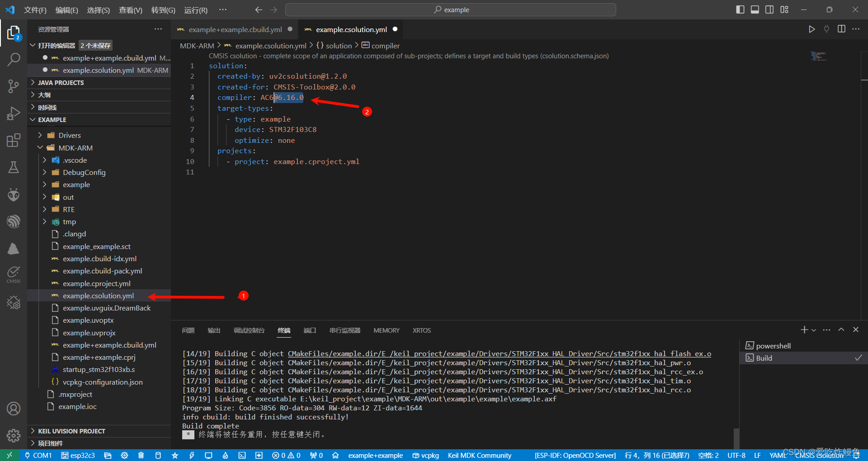Switch to the MEMORY panel tab

[x=387, y=330]
